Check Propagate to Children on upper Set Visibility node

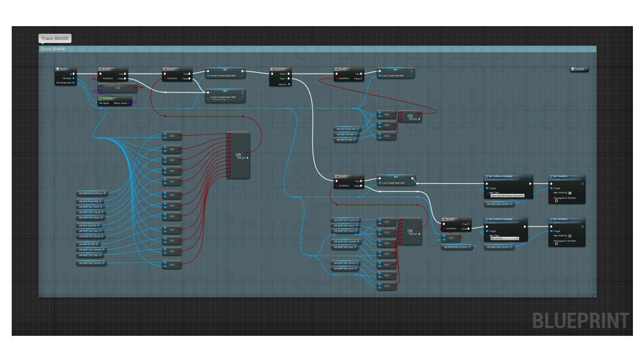click(x=556, y=201)
